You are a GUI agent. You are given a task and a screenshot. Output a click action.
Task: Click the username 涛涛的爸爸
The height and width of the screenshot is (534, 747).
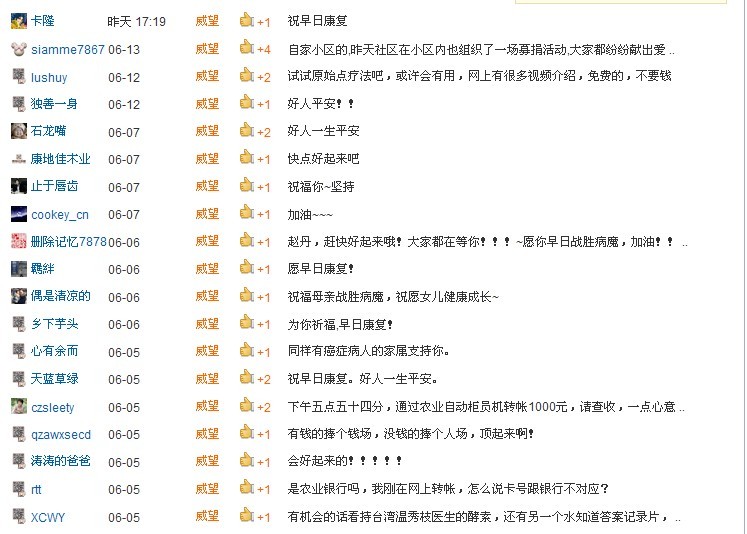61,462
